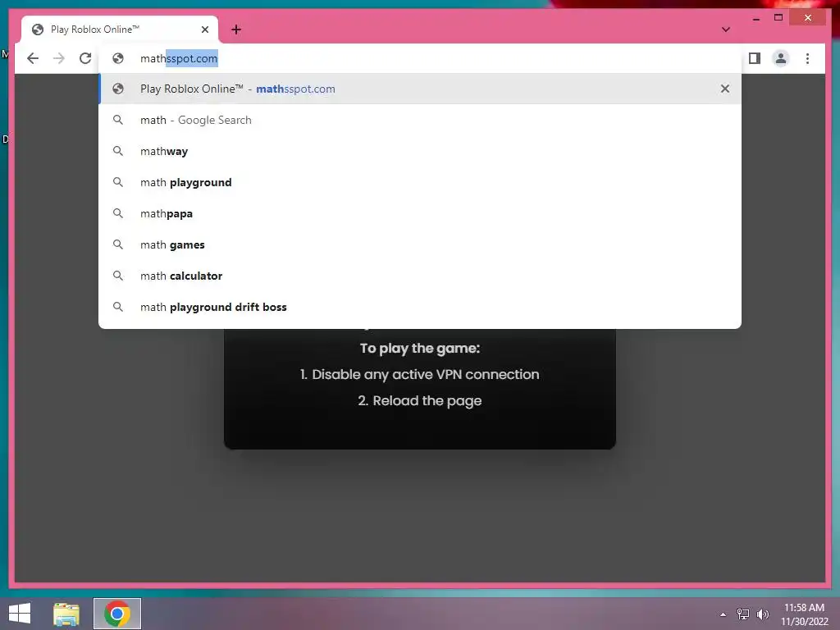Image resolution: width=840 pixels, height=630 pixels.
Task: Click the globe icon in address bar
Action: pos(118,58)
